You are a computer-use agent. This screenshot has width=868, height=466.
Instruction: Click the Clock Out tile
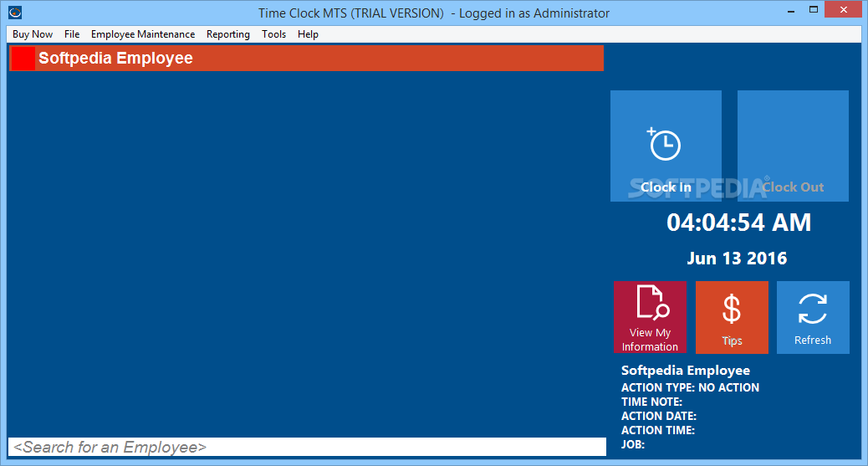click(793, 146)
